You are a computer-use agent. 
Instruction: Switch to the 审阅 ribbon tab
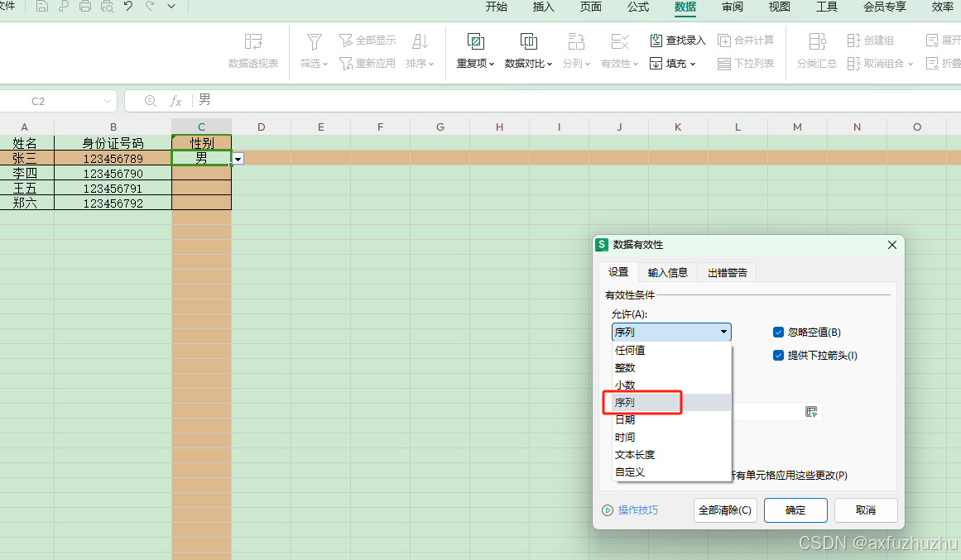(733, 7)
